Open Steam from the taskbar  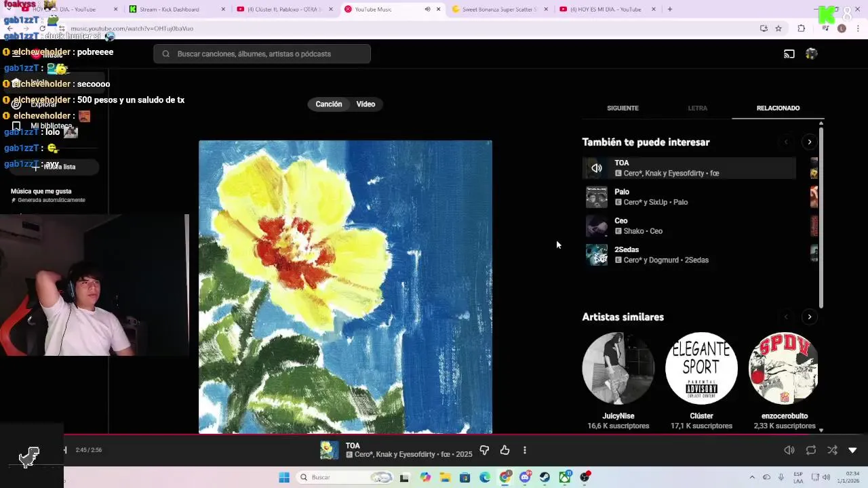tap(545, 477)
